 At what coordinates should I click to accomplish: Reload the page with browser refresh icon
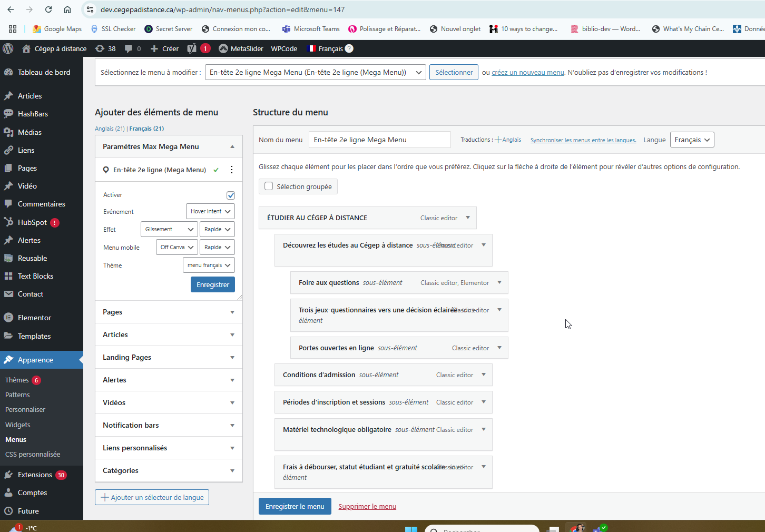tap(48, 9)
